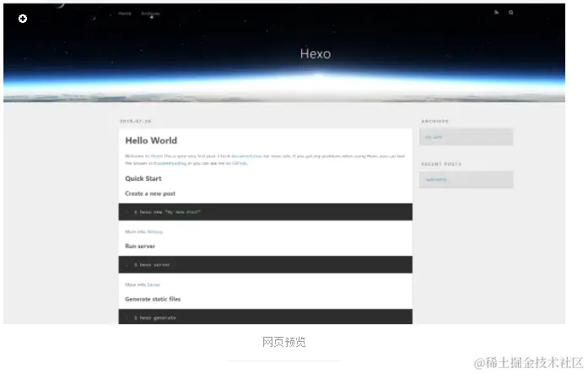Viewport: 588px width, 374px height.
Task: Click the Archives sidebar heading
Action: click(434, 122)
